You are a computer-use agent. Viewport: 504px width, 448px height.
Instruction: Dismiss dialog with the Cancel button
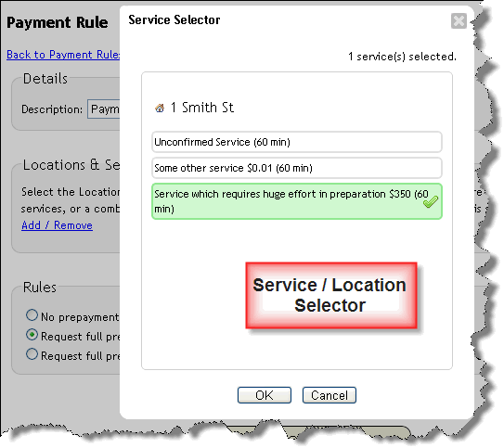330,395
